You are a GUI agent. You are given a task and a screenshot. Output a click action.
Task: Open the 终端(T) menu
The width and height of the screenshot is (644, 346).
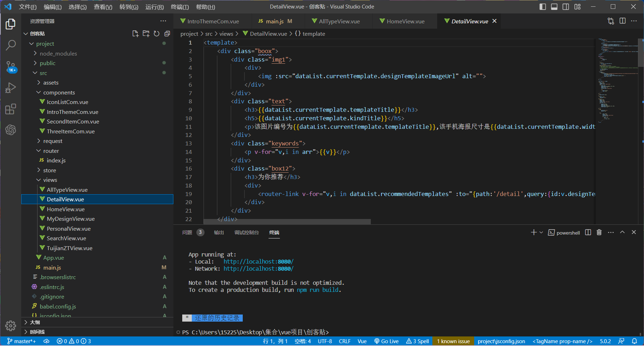(x=180, y=7)
